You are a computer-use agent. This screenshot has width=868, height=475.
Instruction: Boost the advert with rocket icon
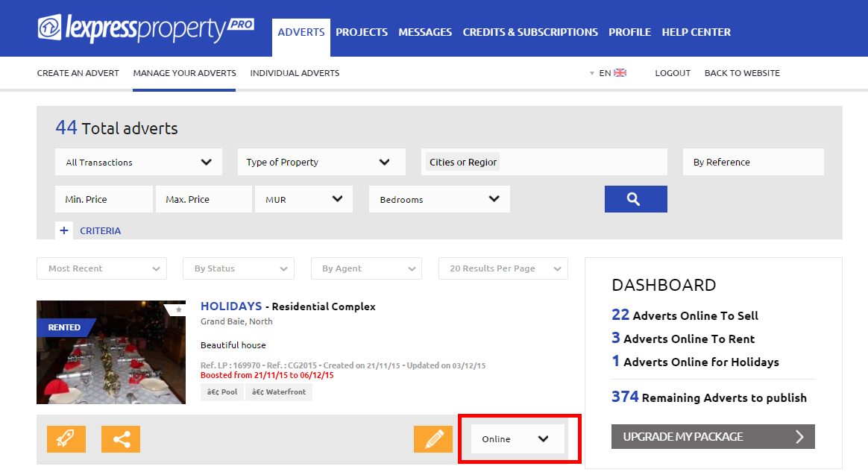click(x=66, y=439)
